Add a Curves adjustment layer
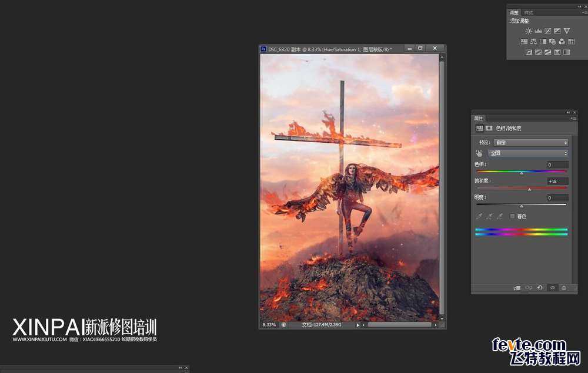588x373 pixels. click(548, 31)
